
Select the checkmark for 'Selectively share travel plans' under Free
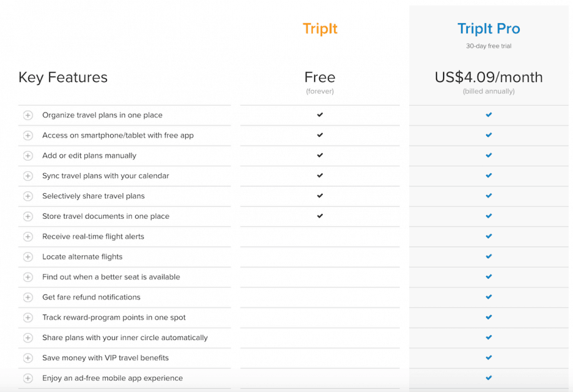[320, 196]
